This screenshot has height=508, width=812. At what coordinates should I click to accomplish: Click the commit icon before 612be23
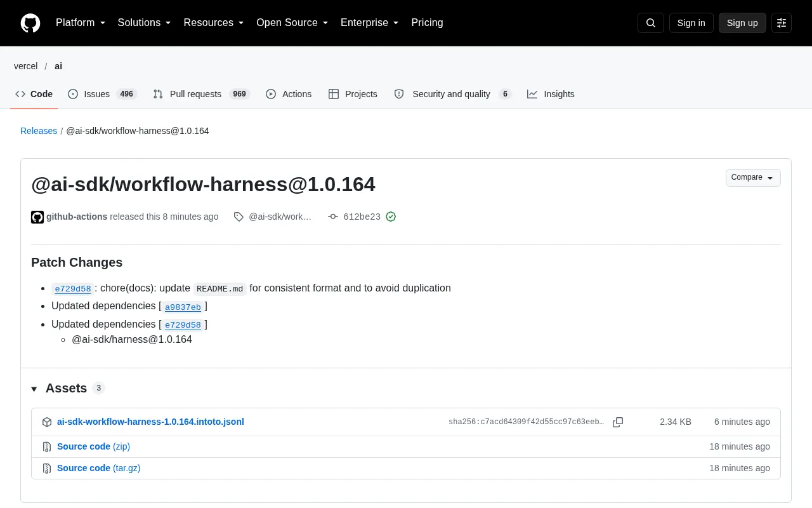point(333,217)
